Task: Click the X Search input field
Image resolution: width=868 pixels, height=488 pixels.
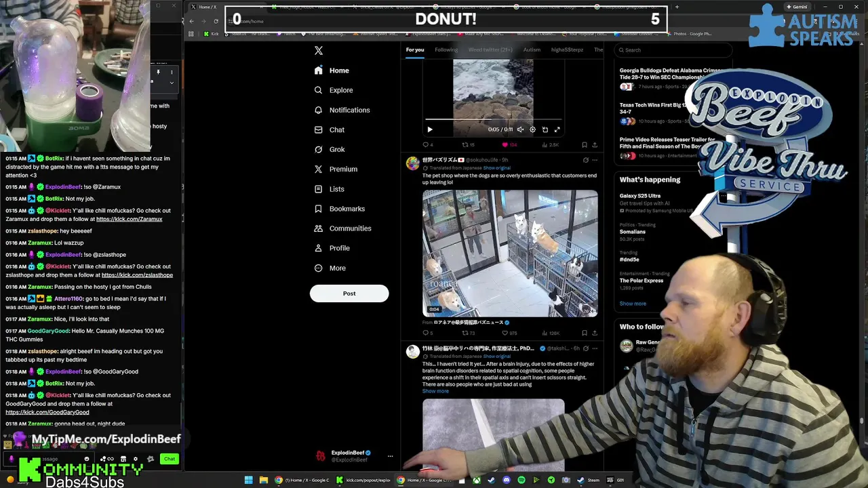Action: pos(673,49)
